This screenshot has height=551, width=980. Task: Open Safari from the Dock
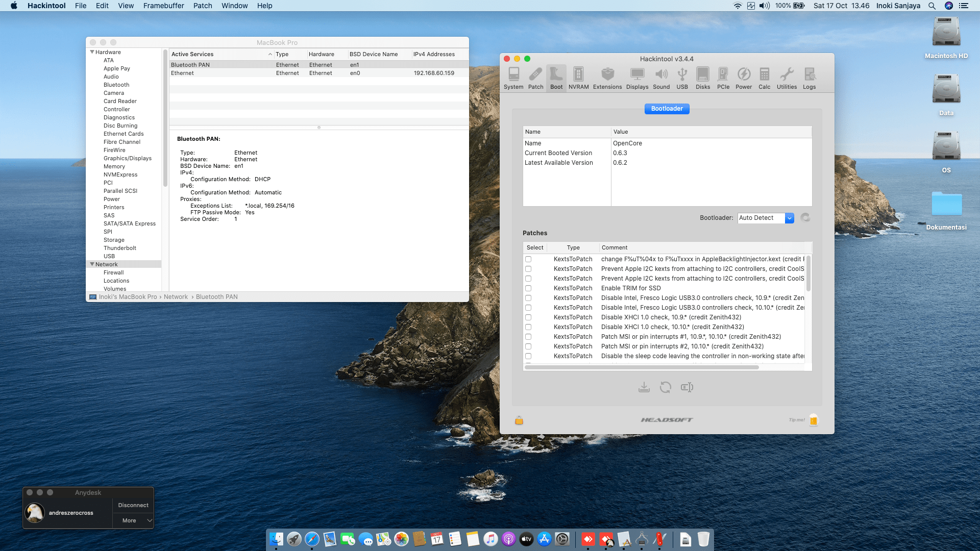click(x=312, y=539)
